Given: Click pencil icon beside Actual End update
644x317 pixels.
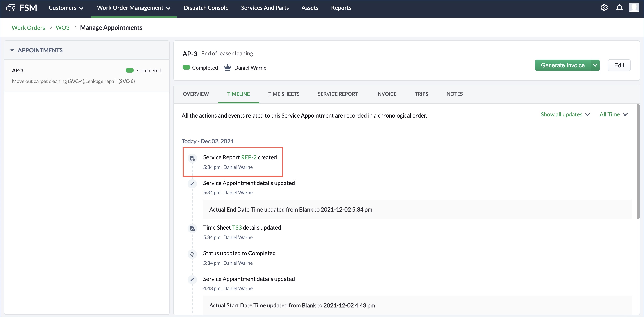Looking at the screenshot, I should coord(192,184).
